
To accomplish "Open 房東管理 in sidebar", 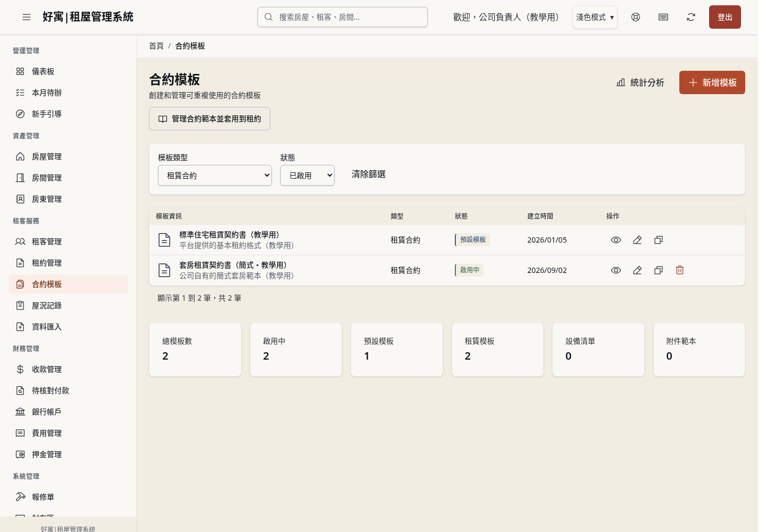I will (68, 199).
